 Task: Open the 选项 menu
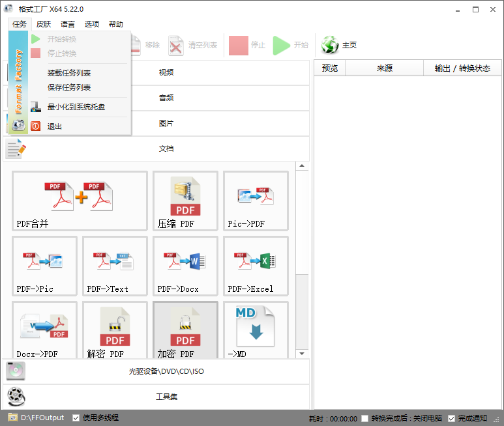click(x=92, y=24)
